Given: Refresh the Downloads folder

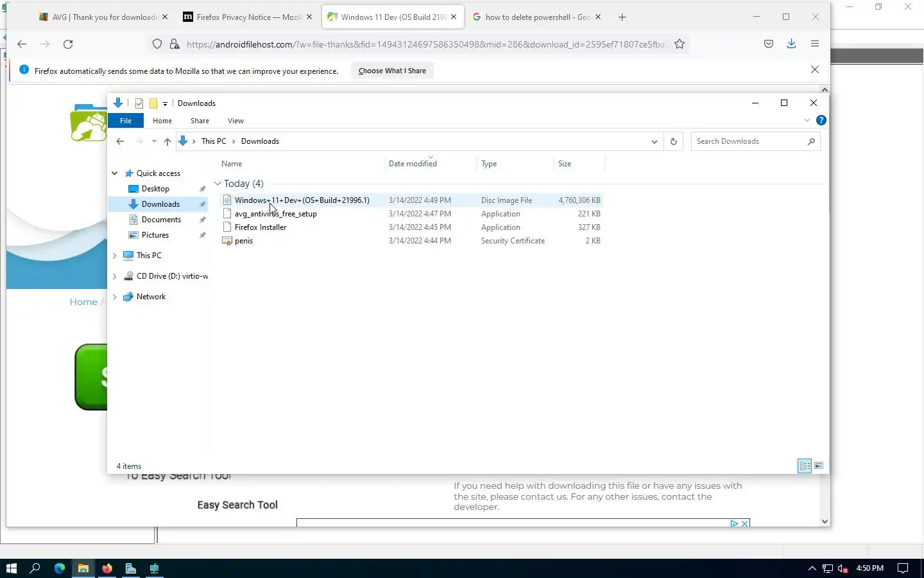Looking at the screenshot, I should click(x=674, y=141).
